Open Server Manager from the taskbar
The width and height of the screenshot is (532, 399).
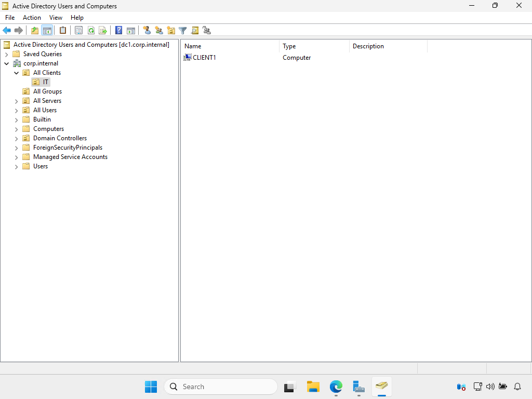click(x=358, y=387)
